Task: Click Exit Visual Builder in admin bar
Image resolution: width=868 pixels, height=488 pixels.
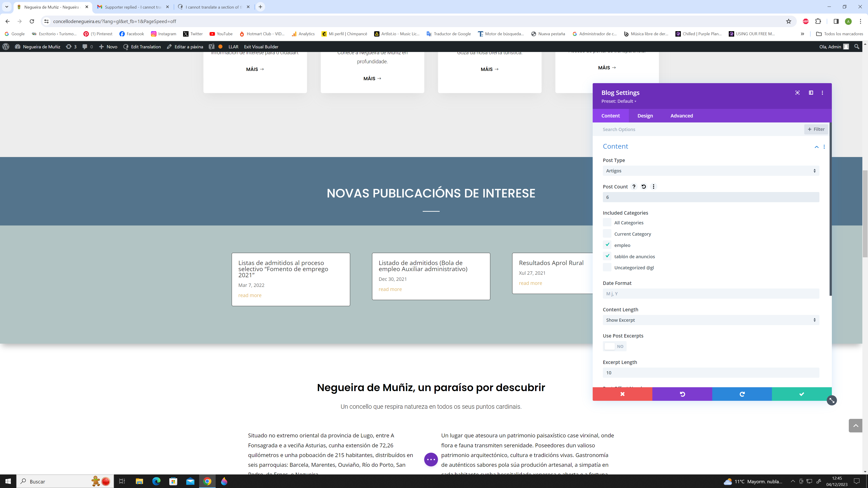Action: [x=261, y=47]
